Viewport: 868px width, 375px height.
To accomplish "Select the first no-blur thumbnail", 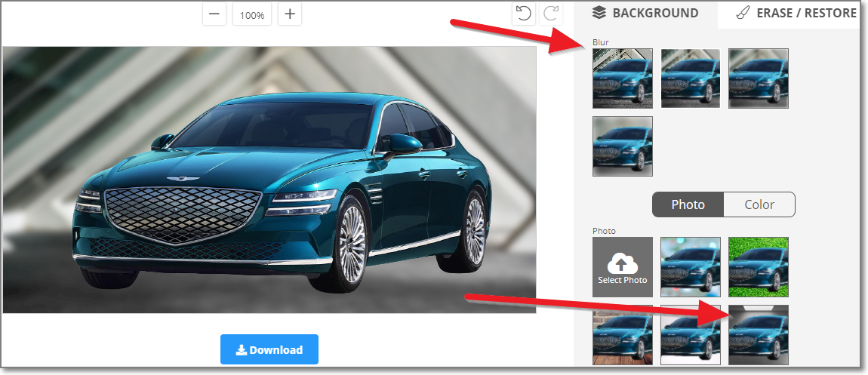I will pos(623,78).
